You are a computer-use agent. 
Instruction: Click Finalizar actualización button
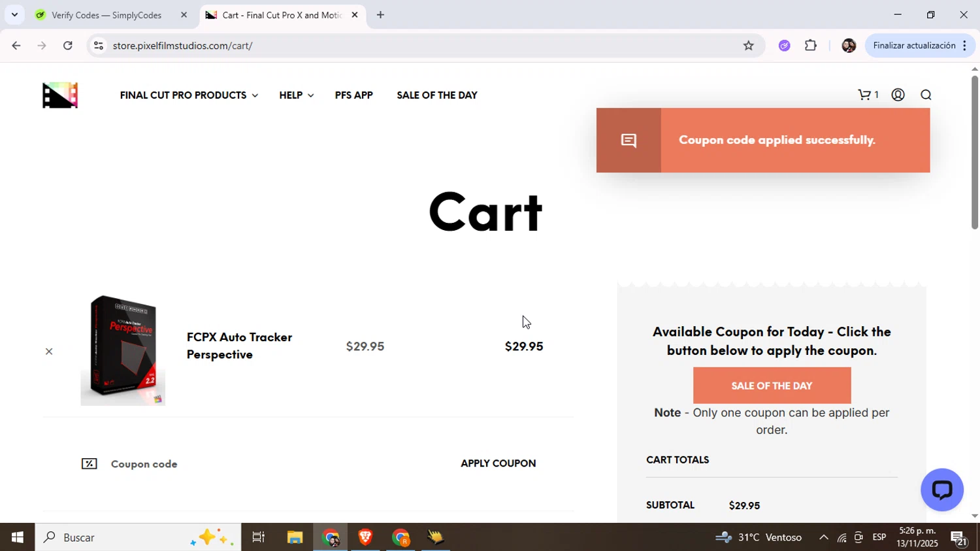921,46
